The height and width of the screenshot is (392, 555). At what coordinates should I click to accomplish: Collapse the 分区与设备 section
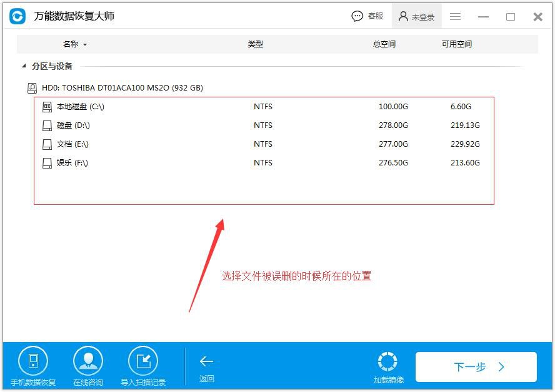coord(22,66)
